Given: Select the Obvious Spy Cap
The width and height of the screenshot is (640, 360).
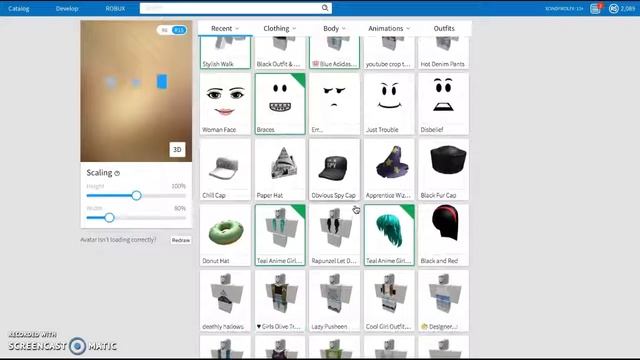Looking at the screenshot, I should point(335,170).
